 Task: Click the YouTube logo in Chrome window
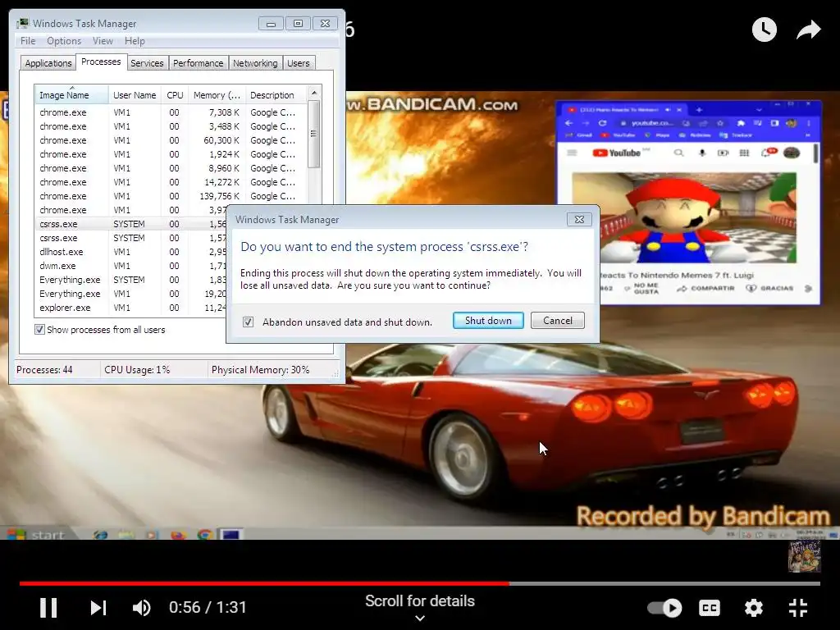(x=617, y=153)
